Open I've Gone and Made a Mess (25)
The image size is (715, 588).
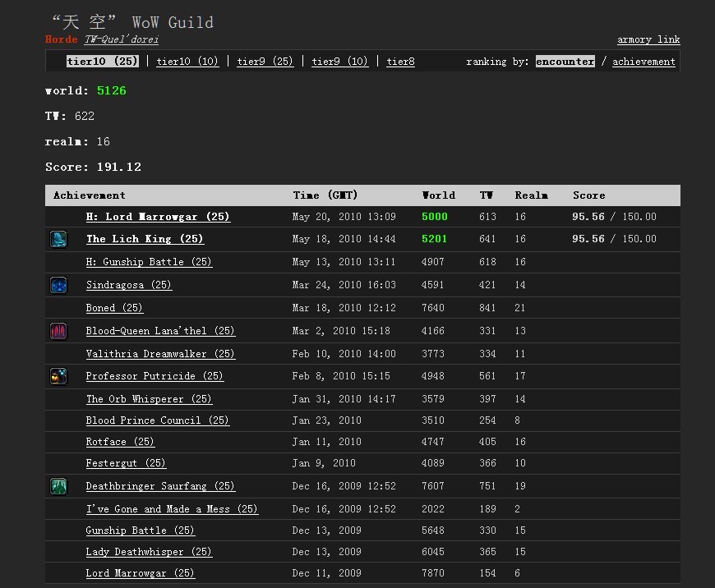point(173,509)
